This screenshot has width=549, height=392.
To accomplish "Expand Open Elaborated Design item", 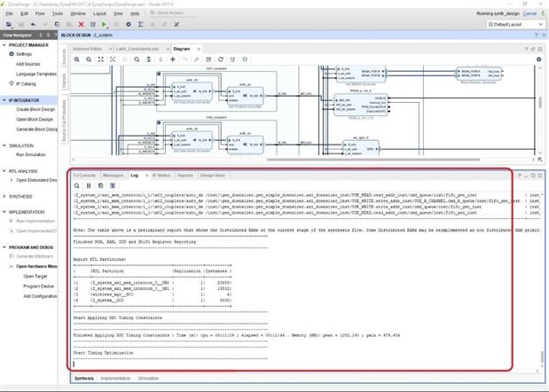I will click(12, 180).
